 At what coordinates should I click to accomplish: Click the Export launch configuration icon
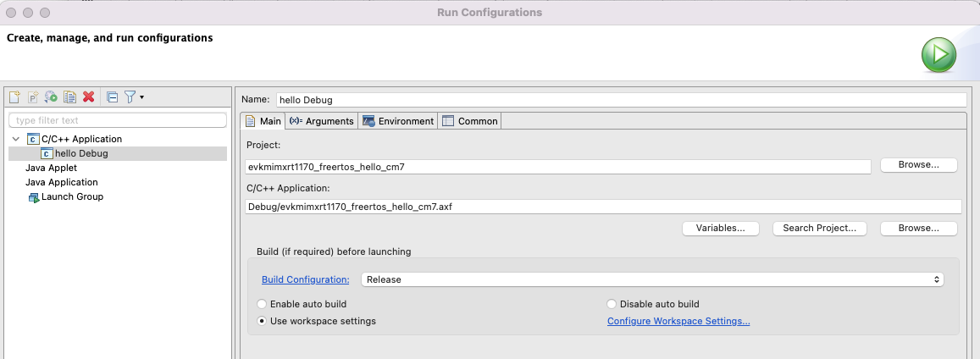51,97
